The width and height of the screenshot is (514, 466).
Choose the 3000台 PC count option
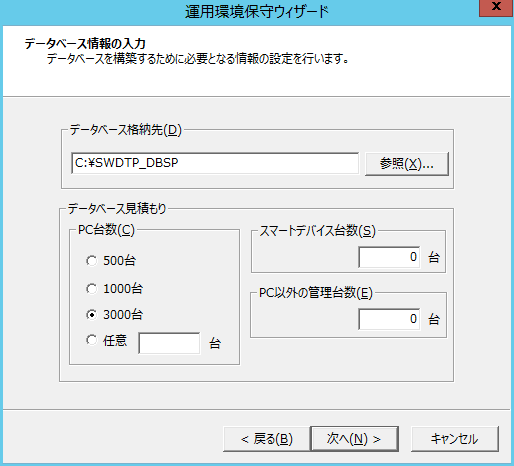(91, 314)
